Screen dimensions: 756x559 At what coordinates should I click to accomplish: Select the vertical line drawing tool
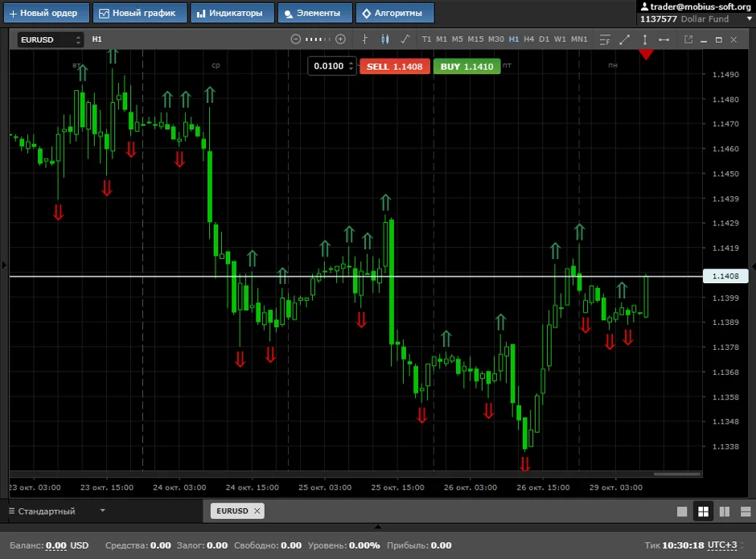click(645, 39)
